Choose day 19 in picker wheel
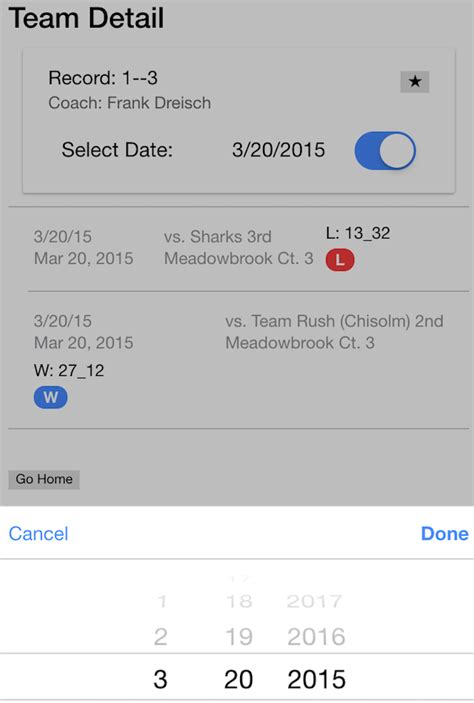 point(239,637)
